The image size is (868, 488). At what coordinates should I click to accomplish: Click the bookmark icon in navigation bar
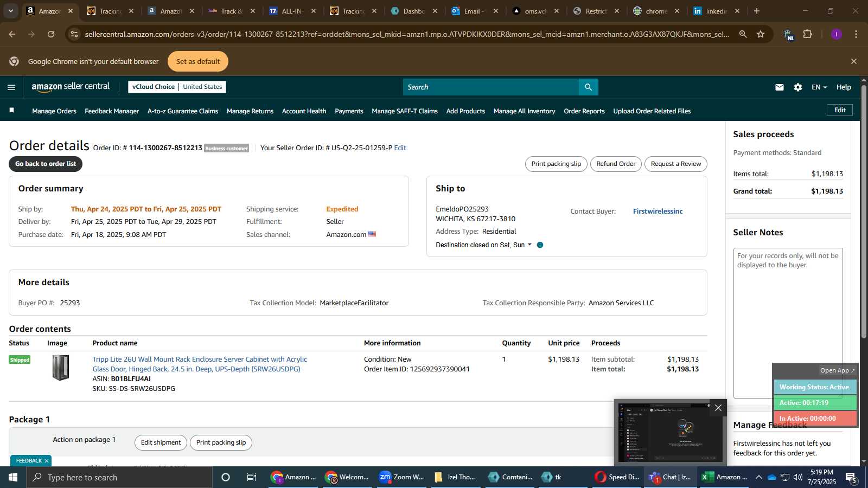pos(11,111)
